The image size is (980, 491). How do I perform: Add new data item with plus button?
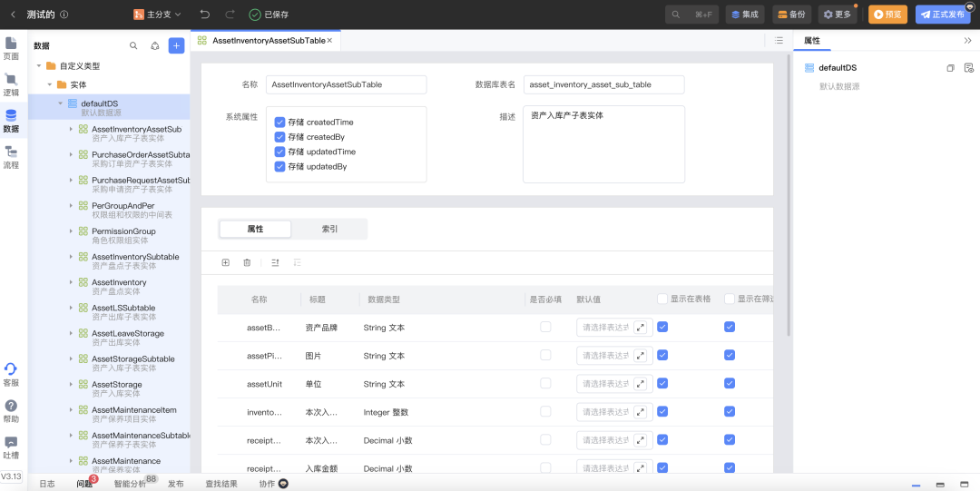tap(176, 45)
